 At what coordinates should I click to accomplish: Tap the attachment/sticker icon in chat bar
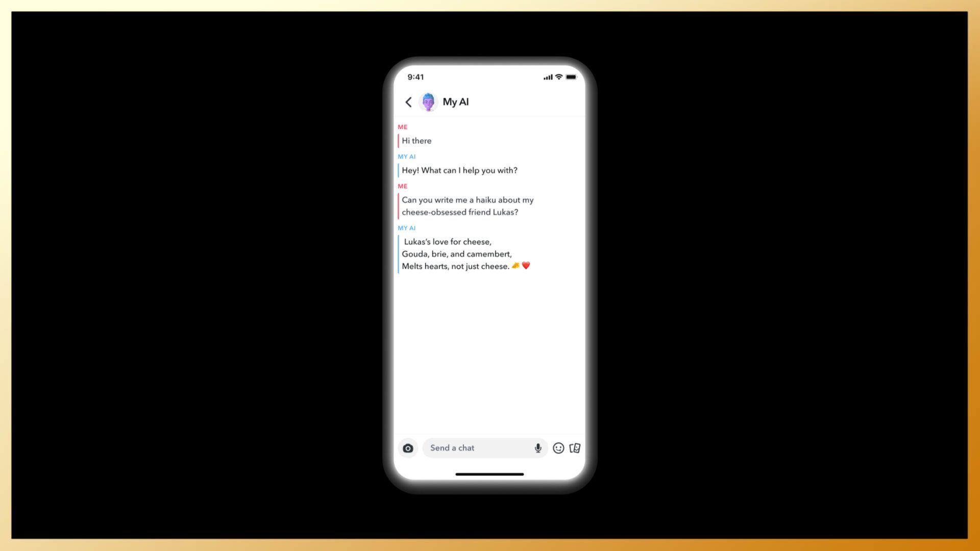point(575,447)
